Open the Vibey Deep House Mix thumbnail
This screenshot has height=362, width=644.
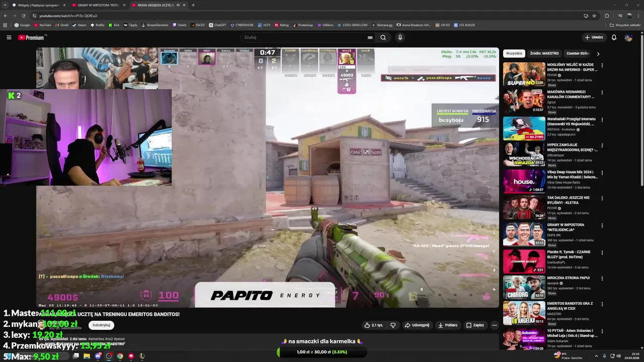pos(524,181)
